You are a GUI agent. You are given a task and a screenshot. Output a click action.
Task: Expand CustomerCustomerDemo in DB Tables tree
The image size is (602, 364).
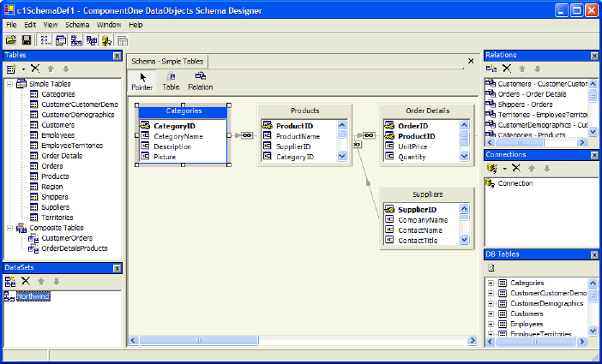491,294
